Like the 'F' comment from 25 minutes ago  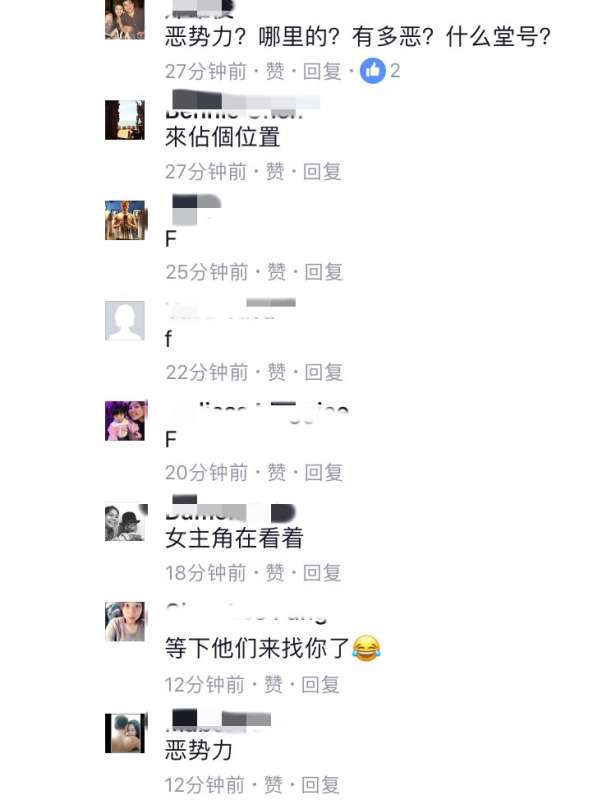pos(277,272)
